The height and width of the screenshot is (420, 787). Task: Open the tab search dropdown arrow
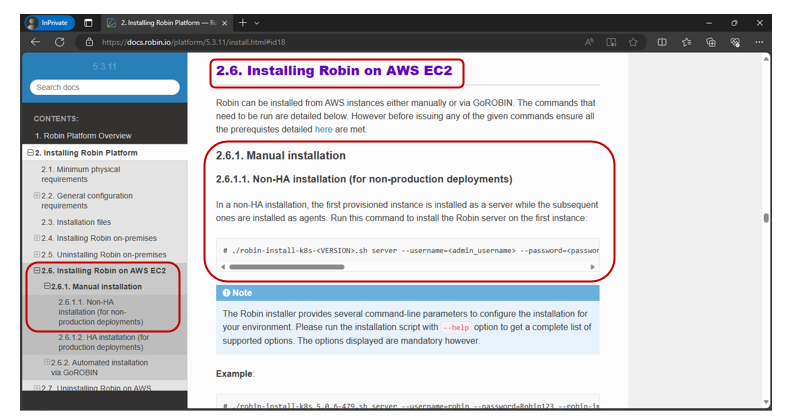point(257,23)
